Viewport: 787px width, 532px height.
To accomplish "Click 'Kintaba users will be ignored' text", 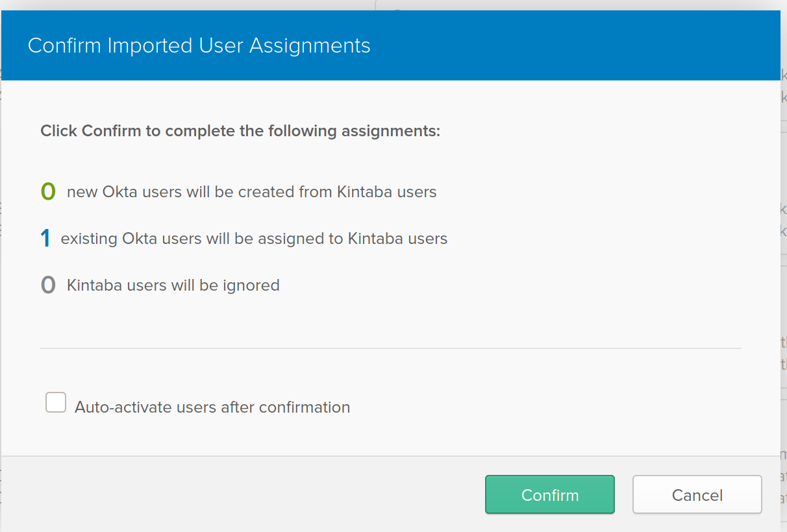I will [173, 285].
